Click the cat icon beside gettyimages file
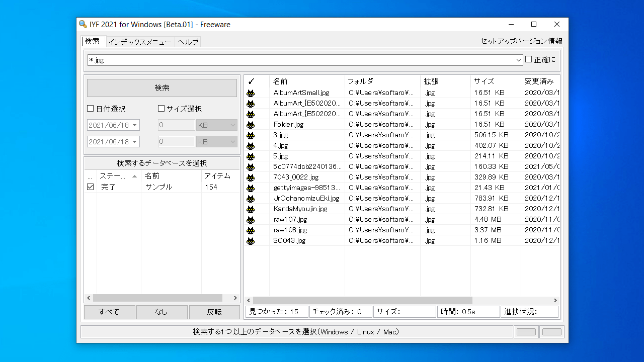This screenshot has height=362, width=644. (x=250, y=188)
